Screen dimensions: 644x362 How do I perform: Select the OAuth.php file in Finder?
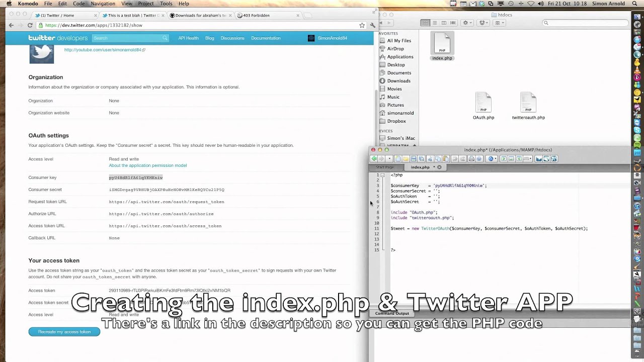(484, 106)
